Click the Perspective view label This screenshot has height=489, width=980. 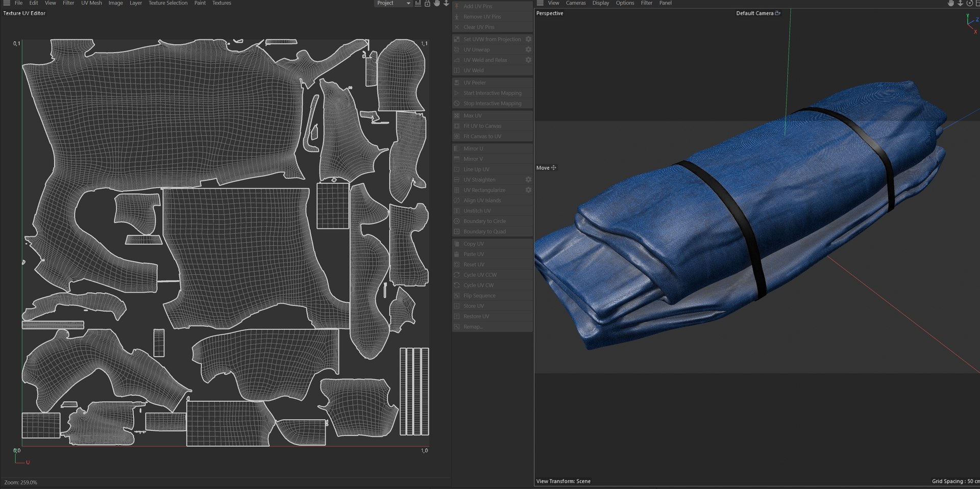pos(550,13)
